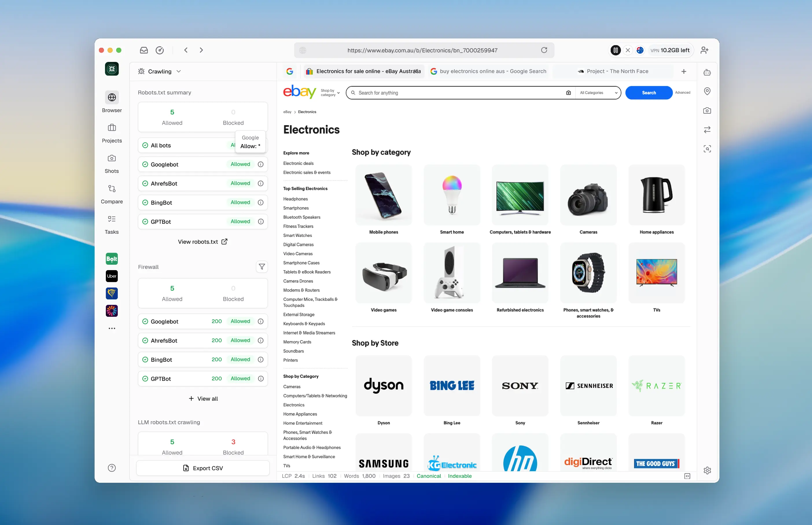Viewport: 812px width, 525px height.
Task: Open the Shots camera section in sidebar
Action: [x=111, y=163]
